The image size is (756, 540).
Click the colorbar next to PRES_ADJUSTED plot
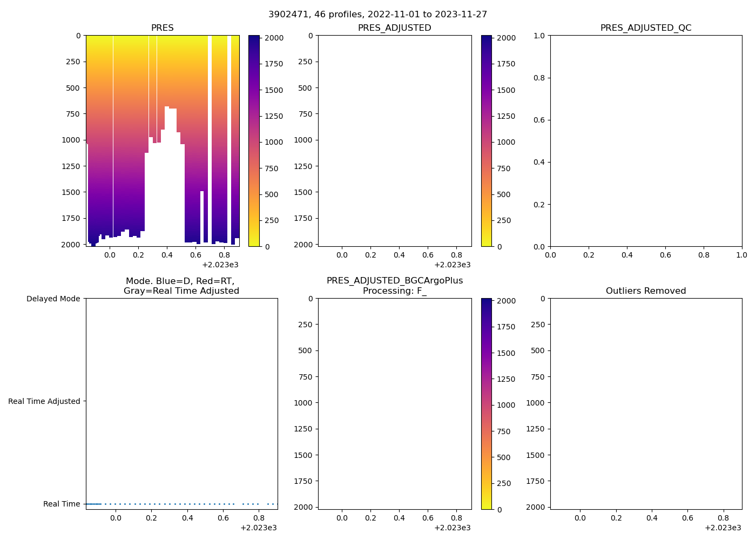pyautogui.click(x=487, y=140)
